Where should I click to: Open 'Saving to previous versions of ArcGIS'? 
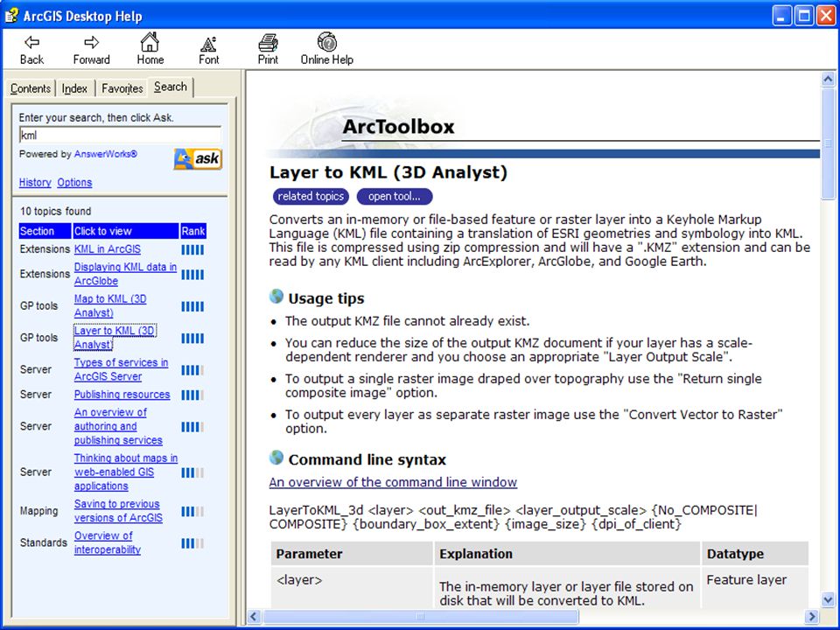(x=118, y=510)
